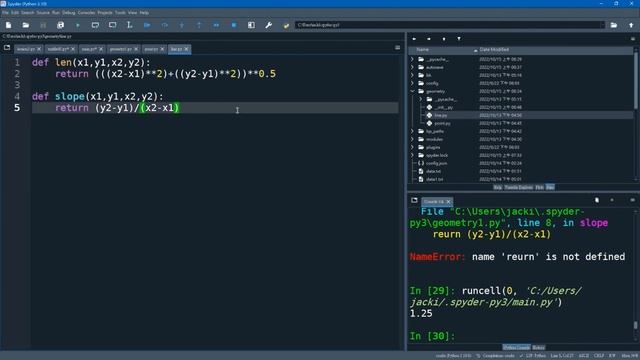Open the Files pane filter icon

tap(459, 39)
